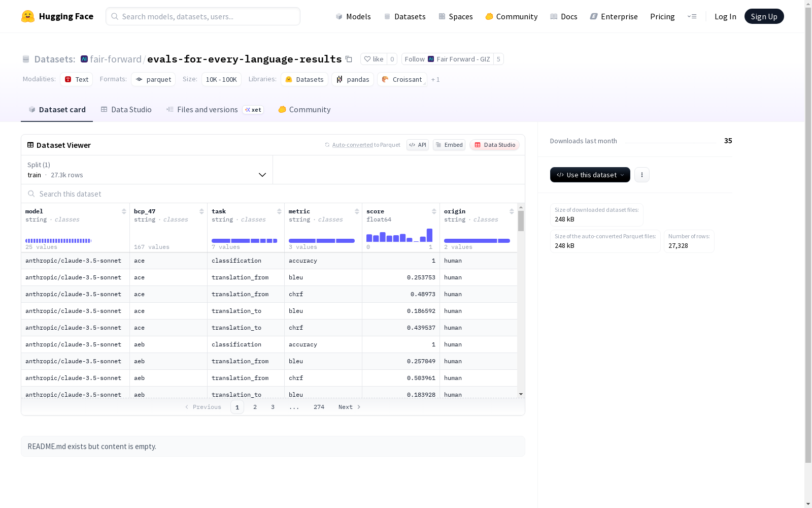Open the three-dot dataset options menu

pos(642,175)
